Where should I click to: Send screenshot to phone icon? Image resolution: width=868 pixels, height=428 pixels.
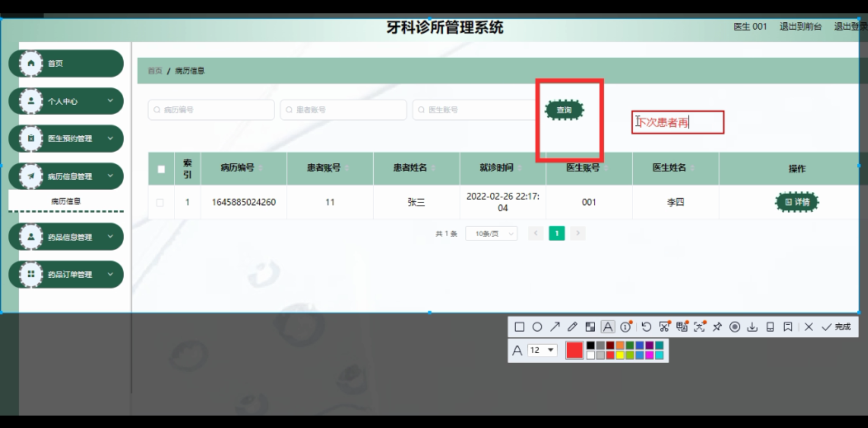click(770, 327)
